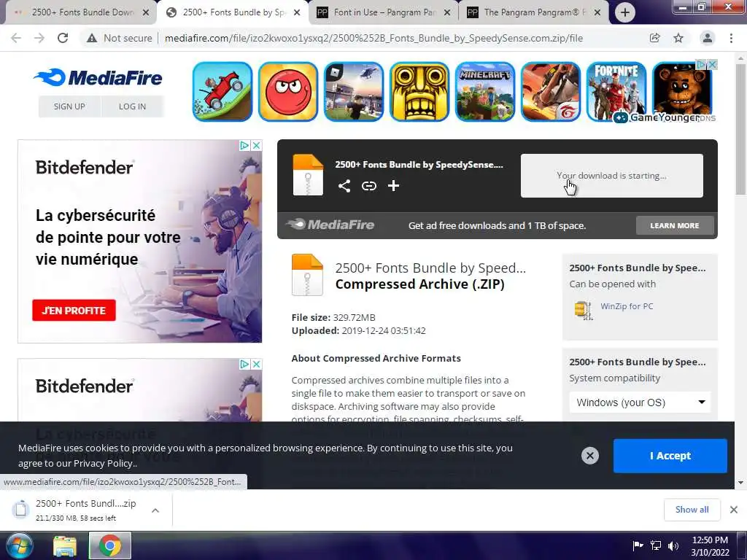
Task: Open the Windows (your OS) dropdown
Action: 640,402
